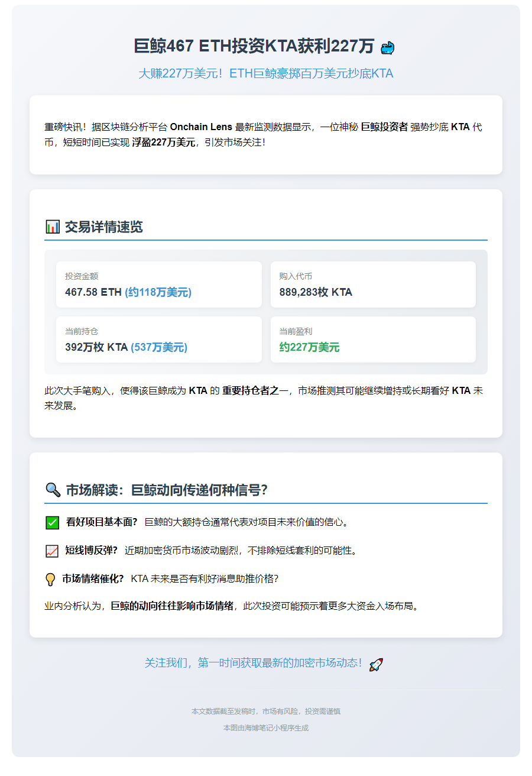Click the 本图由海螺笔记小程序生成 footer credit
This screenshot has width=532, height=776.
coord(266,728)
